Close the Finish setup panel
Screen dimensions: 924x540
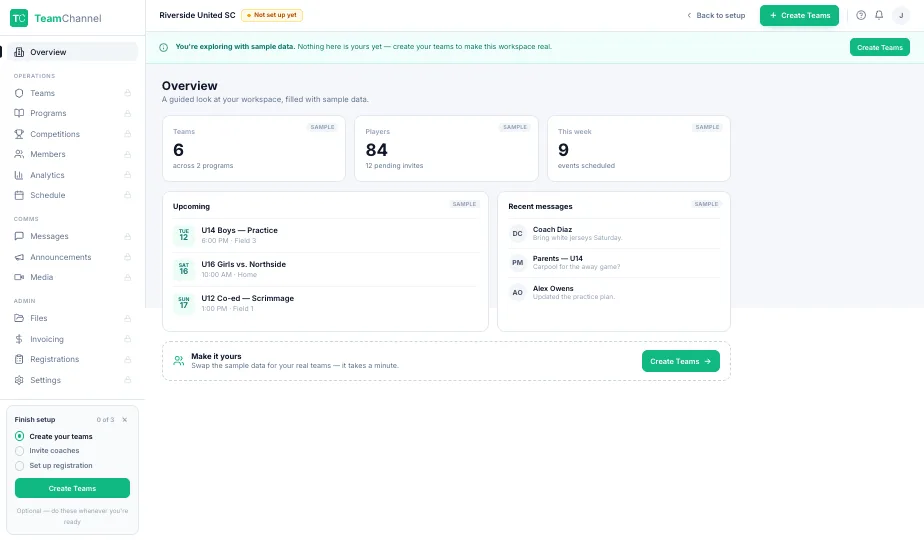[125, 420]
